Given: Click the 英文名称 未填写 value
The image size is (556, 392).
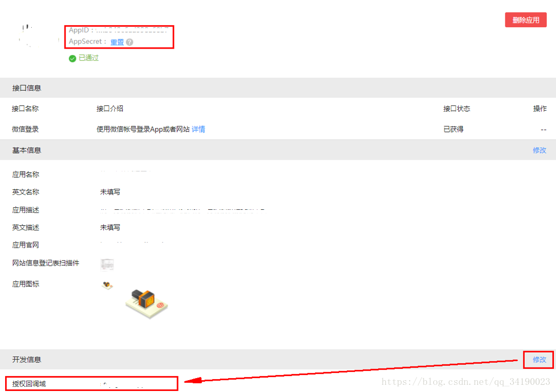Looking at the screenshot, I should 110,192.
